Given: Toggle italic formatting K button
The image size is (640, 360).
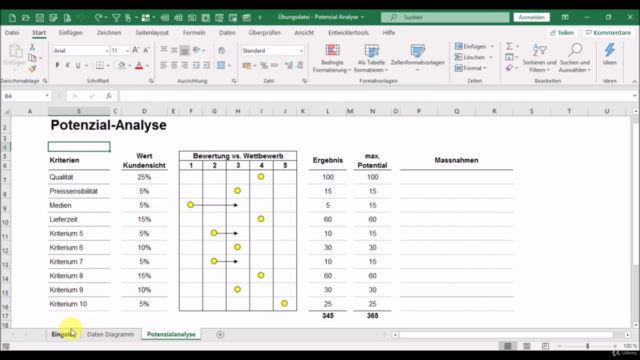Looking at the screenshot, I should click(x=67, y=65).
